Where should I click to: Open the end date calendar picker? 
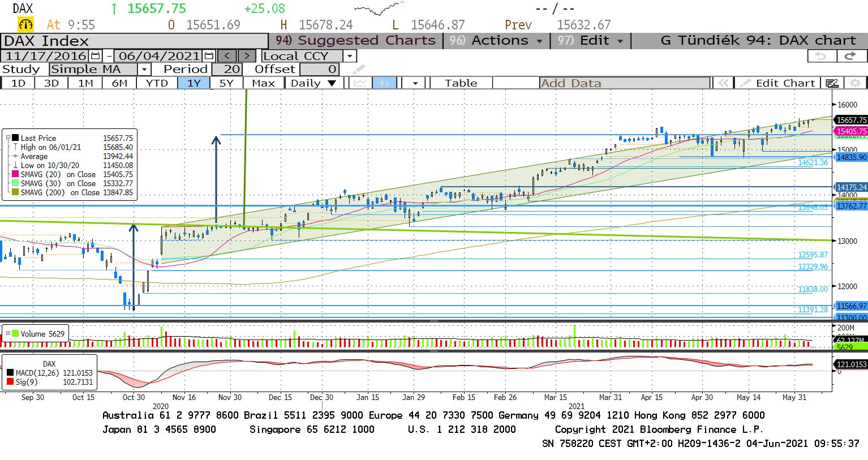[x=209, y=56]
